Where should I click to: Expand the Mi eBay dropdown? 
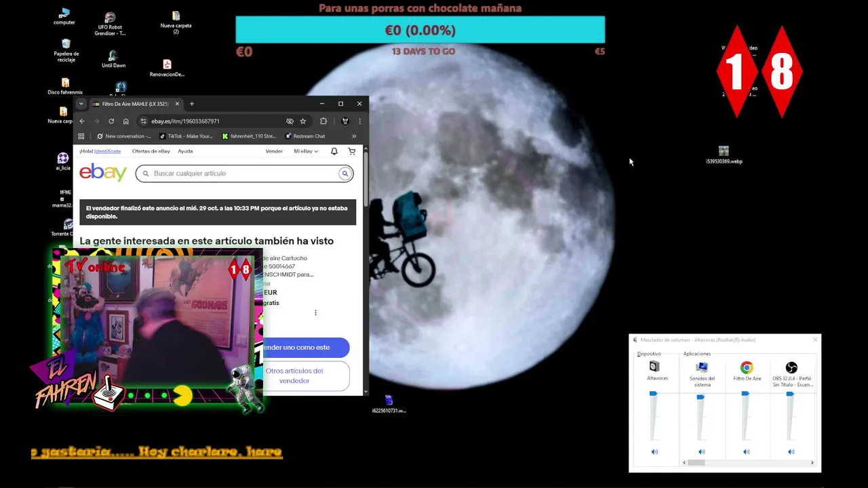click(x=306, y=151)
